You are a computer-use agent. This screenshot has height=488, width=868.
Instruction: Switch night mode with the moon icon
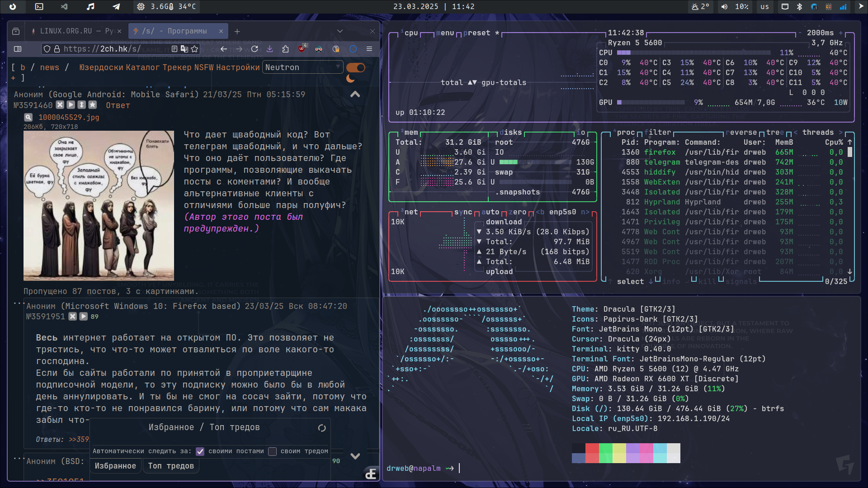[x=350, y=79]
